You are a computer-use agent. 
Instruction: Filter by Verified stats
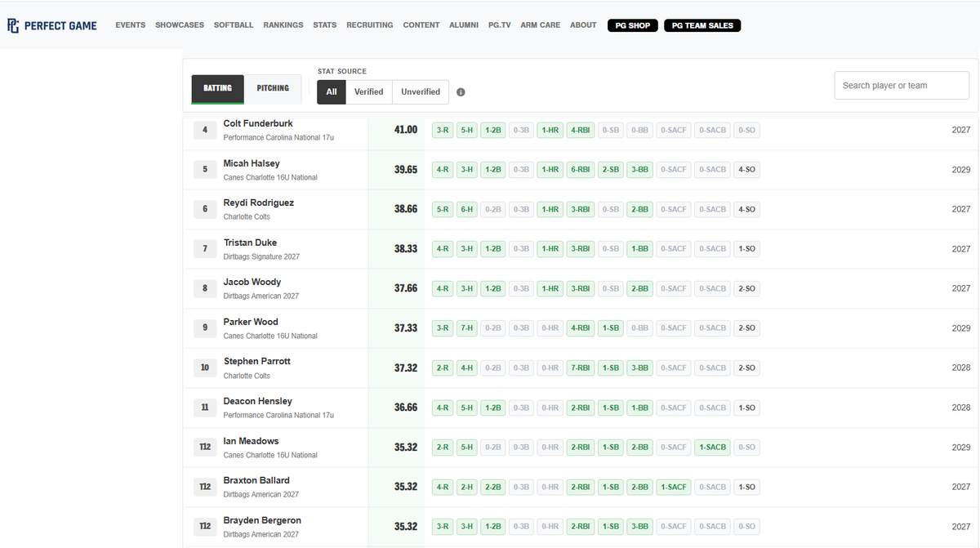(x=369, y=92)
